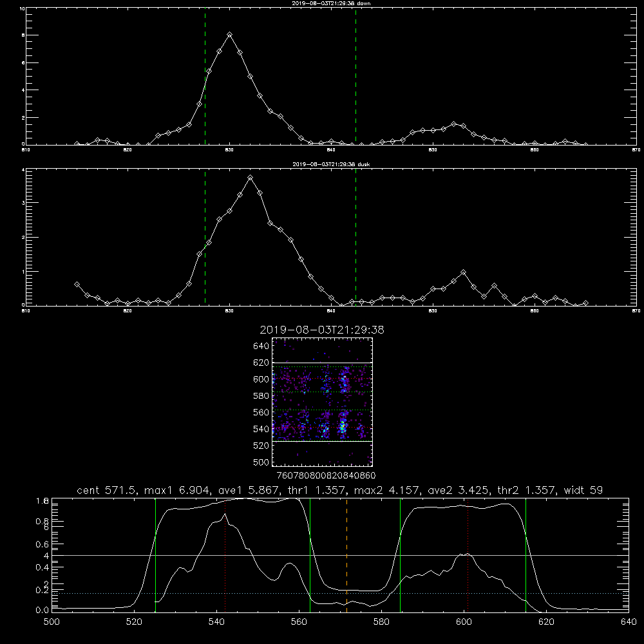Click the y-axis label 0.4 on bottom plot
Viewport: 644px width, 644px height.
click(43, 567)
